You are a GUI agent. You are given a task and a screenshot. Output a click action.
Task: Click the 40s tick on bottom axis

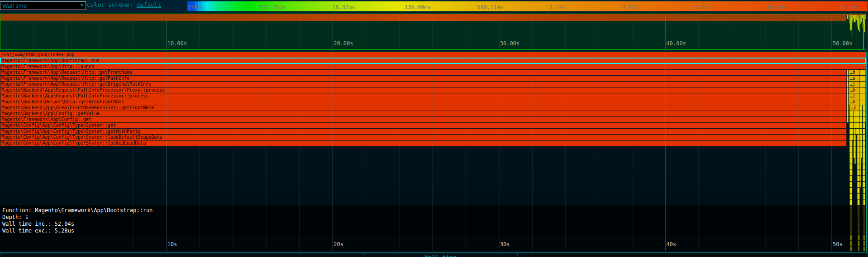point(671,244)
